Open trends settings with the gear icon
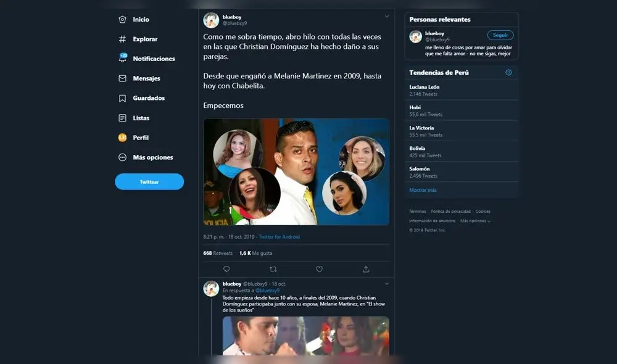The height and width of the screenshot is (364, 617). [x=508, y=72]
